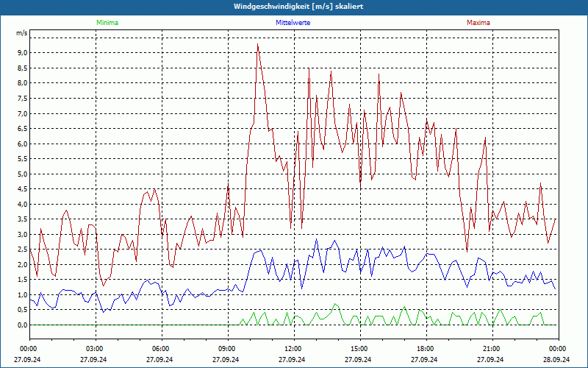Click the 12:00 time label
Image resolution: width=588 pixels, height=368 pixels.
(x=294, y=349)
